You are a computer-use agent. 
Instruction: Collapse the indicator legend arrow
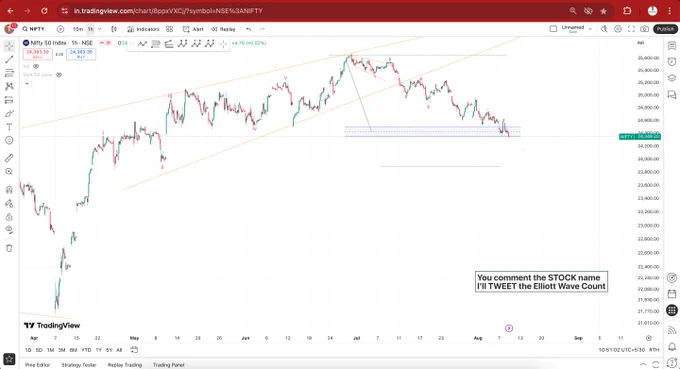tap(27, 83)
